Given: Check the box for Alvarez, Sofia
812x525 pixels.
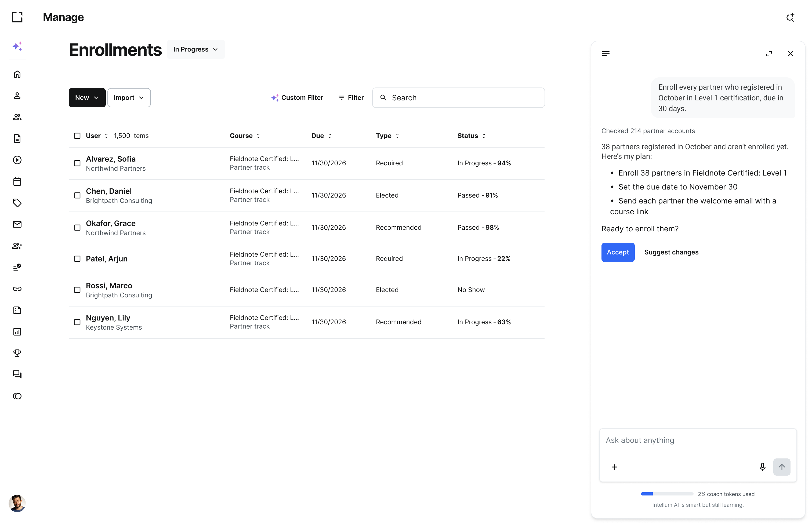Looking at the screenshot, I should [77, 163].
